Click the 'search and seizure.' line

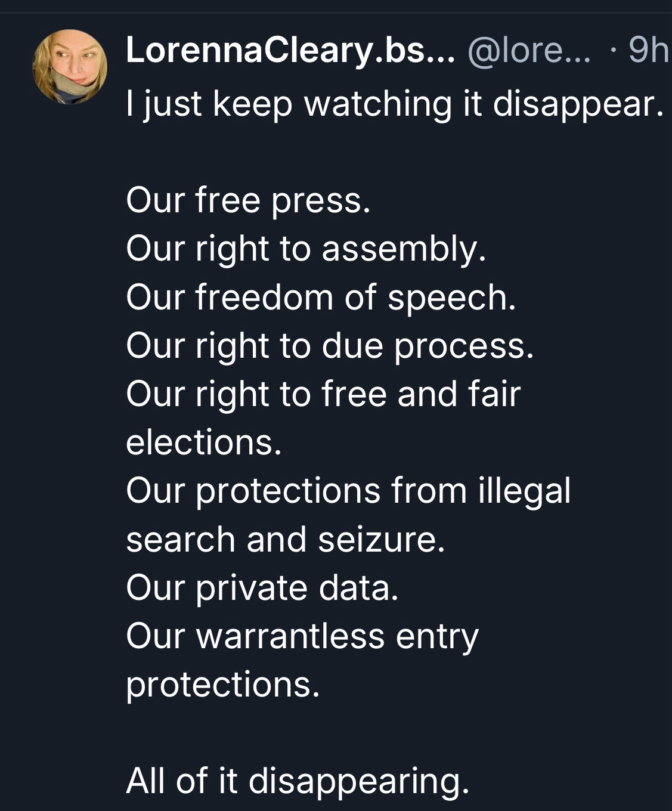(x=285, y=539)
